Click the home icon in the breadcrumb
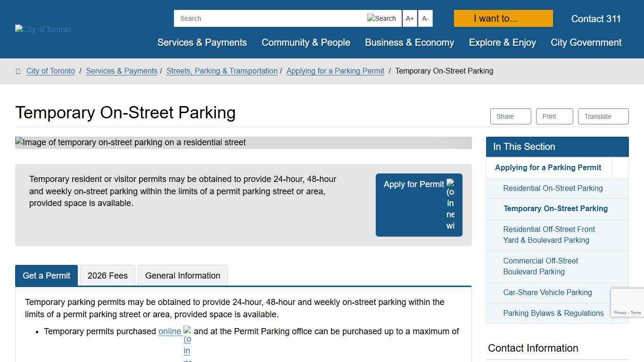This screenshot has width=644, height=362. pyautogui.click(x=18, y=71)
